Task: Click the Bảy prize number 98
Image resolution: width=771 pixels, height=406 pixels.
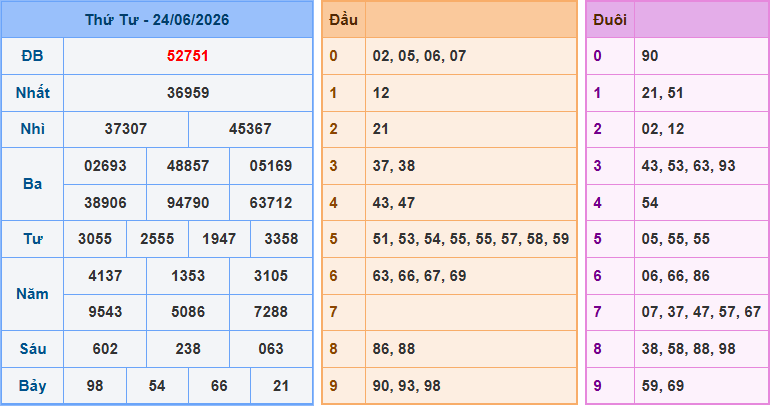Action: (95, 386)
